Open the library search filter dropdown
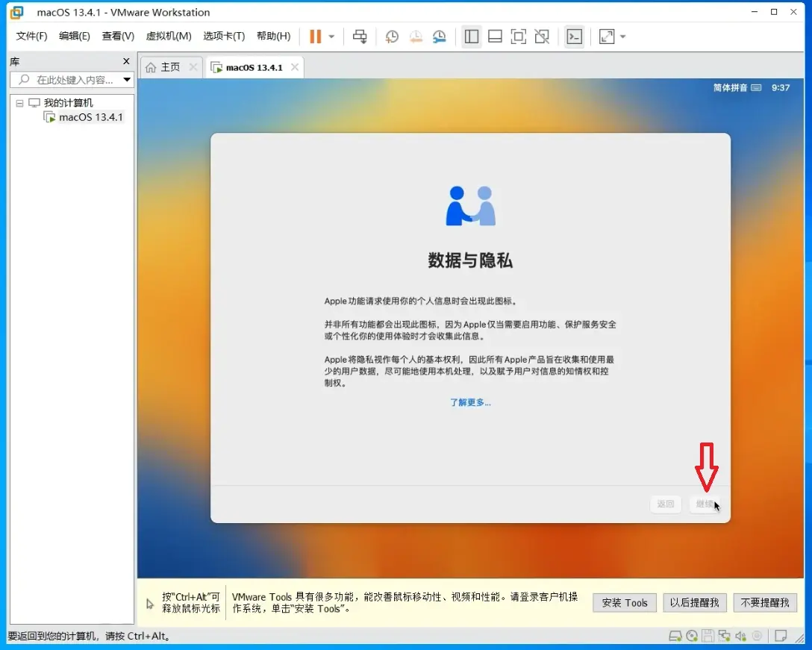 [127, 80]
